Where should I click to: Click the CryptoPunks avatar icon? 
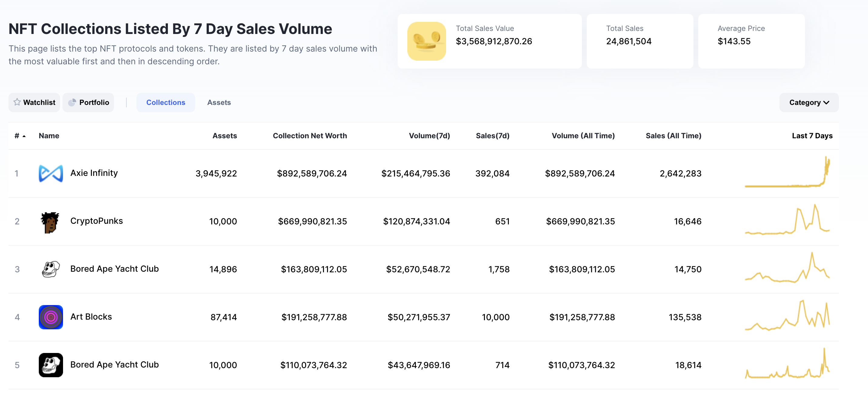[x=51, y=221]
